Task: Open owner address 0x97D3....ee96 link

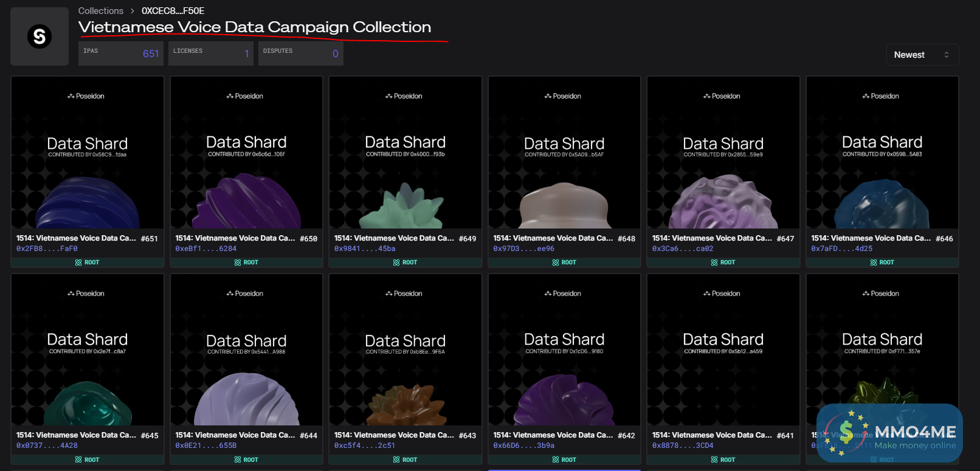Action: click(x=523, y=249)
